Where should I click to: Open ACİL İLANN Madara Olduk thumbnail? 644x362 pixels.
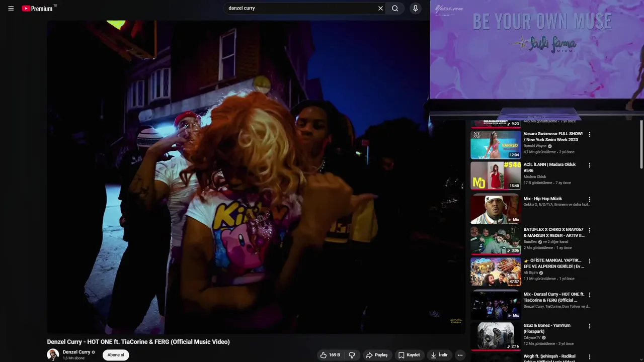tap(496, 175)
